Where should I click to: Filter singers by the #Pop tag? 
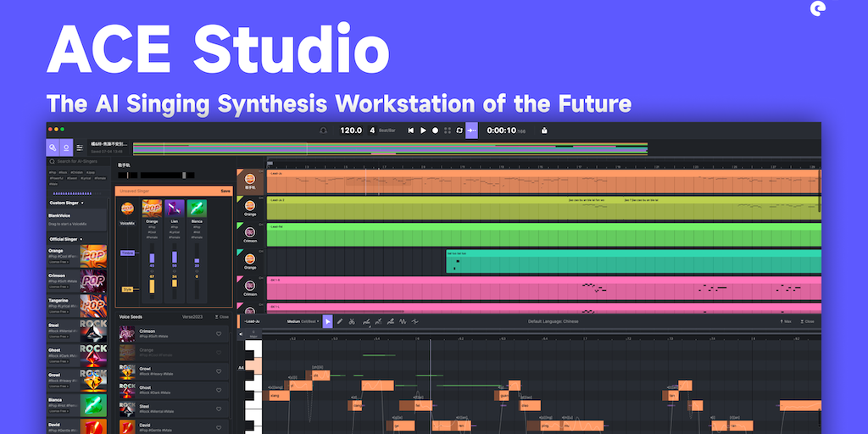[x=53, y=172]
